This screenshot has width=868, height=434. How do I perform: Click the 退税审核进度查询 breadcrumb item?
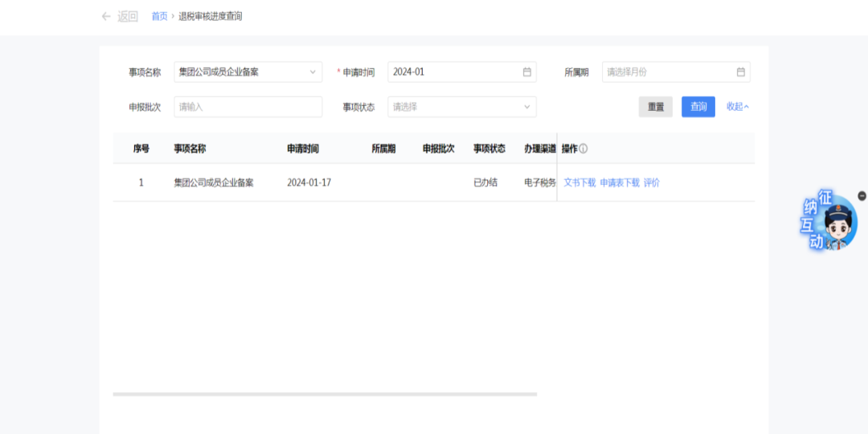pos(210,16)
